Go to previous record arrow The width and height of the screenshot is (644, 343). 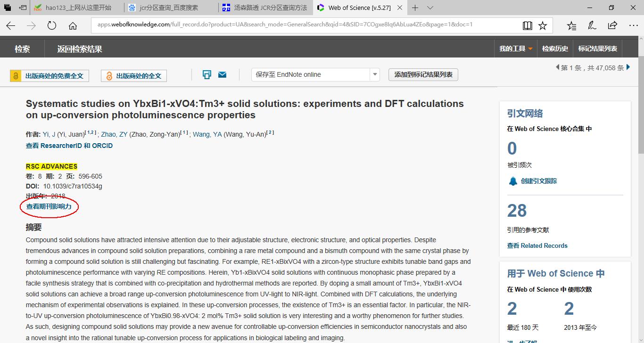[558, 67]
